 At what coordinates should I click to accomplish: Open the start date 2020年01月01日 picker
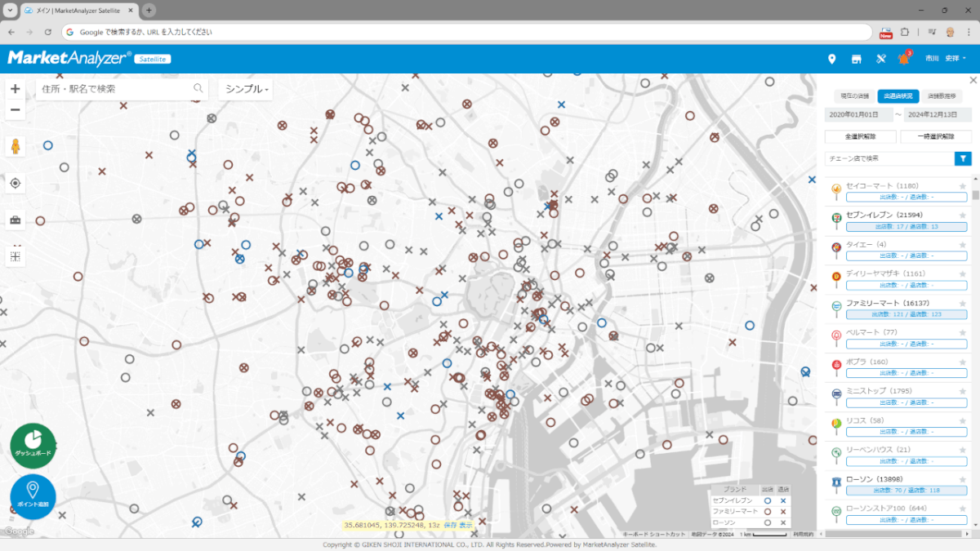(x=858, y=114)
